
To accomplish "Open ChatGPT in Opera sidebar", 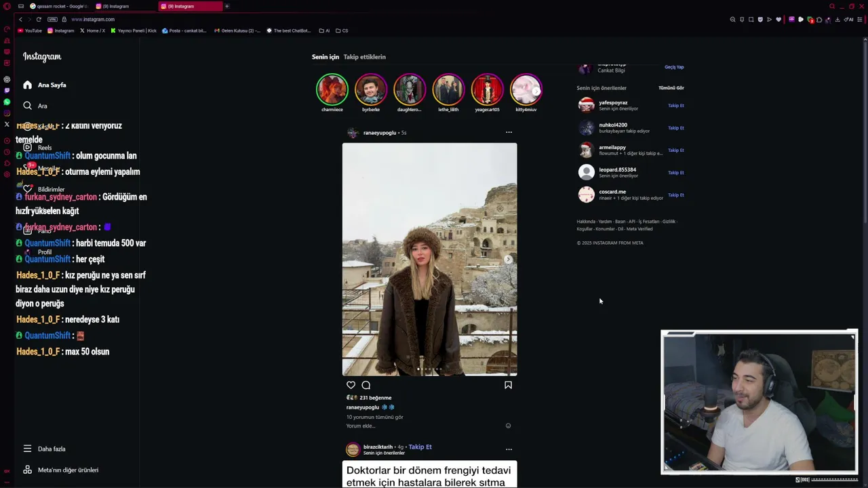I will click(7, 79).
